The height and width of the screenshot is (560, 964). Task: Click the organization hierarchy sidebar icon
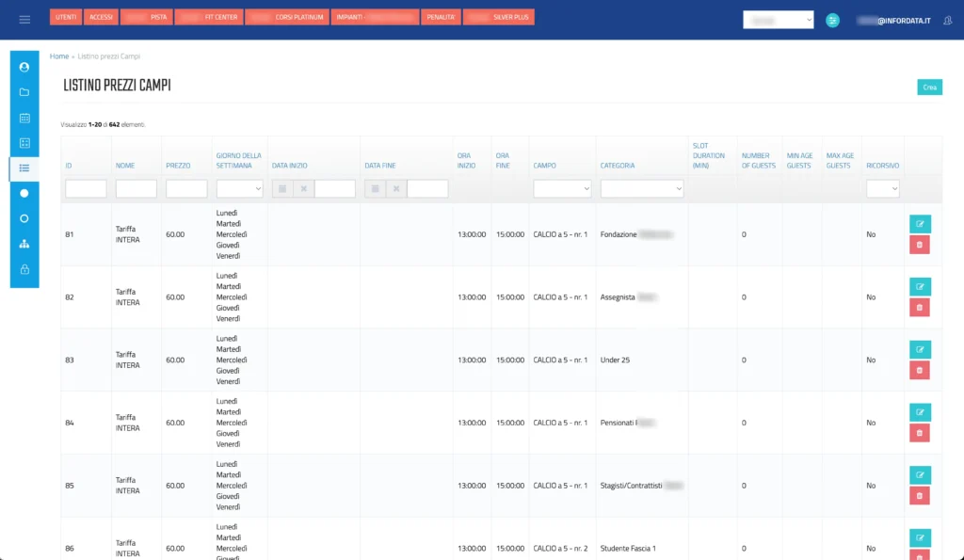[x=24, y=244]
